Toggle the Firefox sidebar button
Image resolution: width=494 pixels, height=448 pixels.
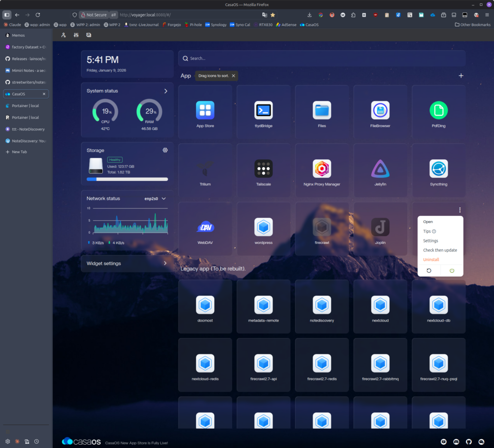pos(7,15)
